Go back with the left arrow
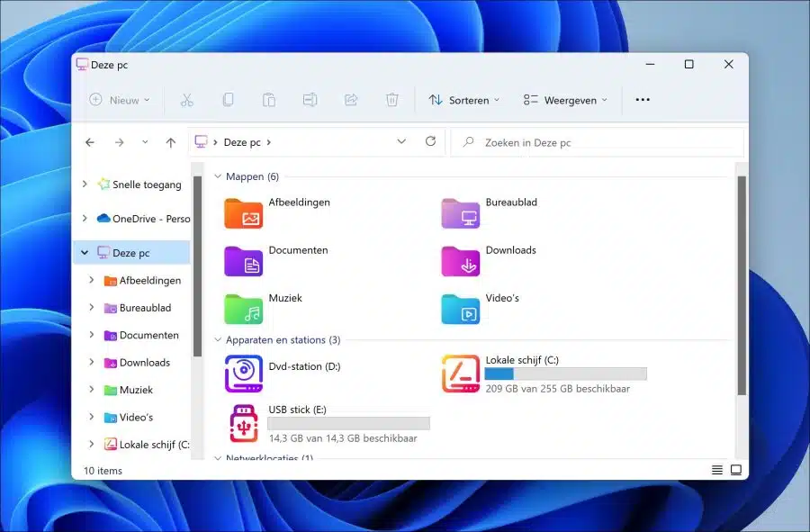 [x=90, y=142]
